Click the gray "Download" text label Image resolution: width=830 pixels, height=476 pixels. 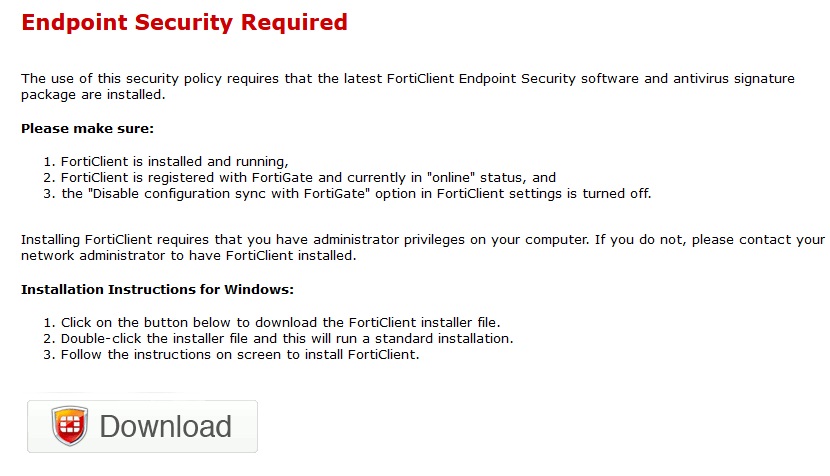point(166,427)
